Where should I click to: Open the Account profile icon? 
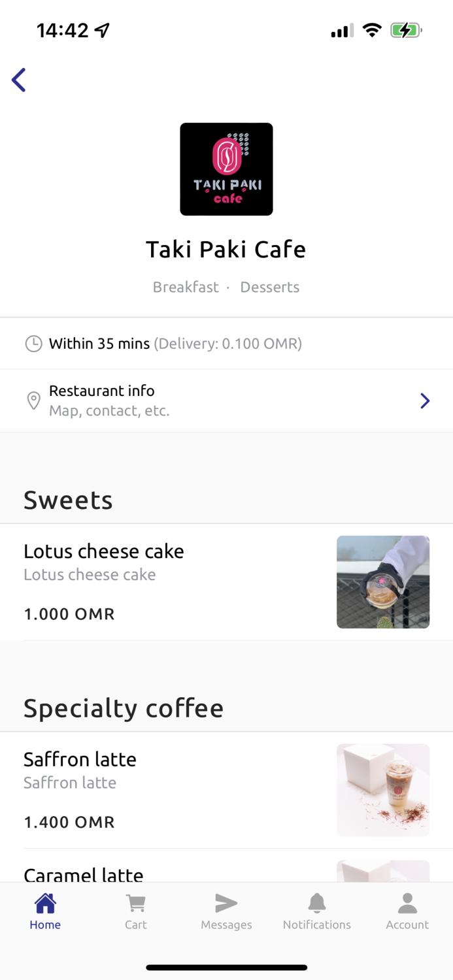click(407, 902)
